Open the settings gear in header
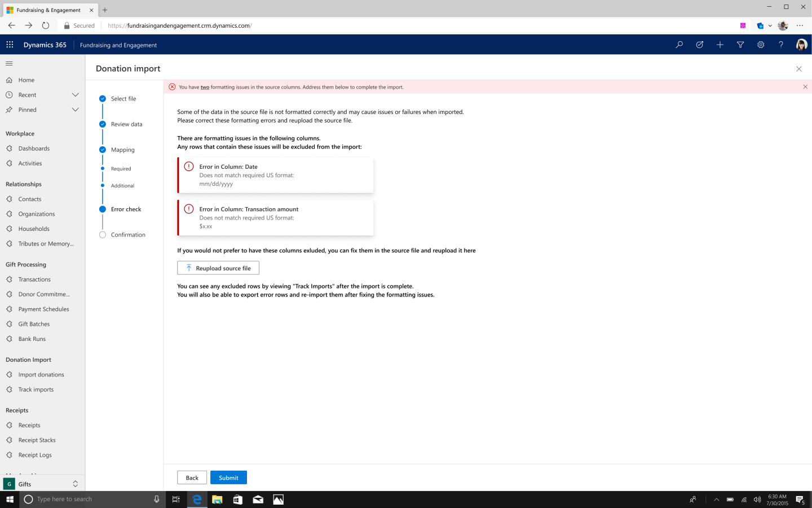 tap(761, 45)
